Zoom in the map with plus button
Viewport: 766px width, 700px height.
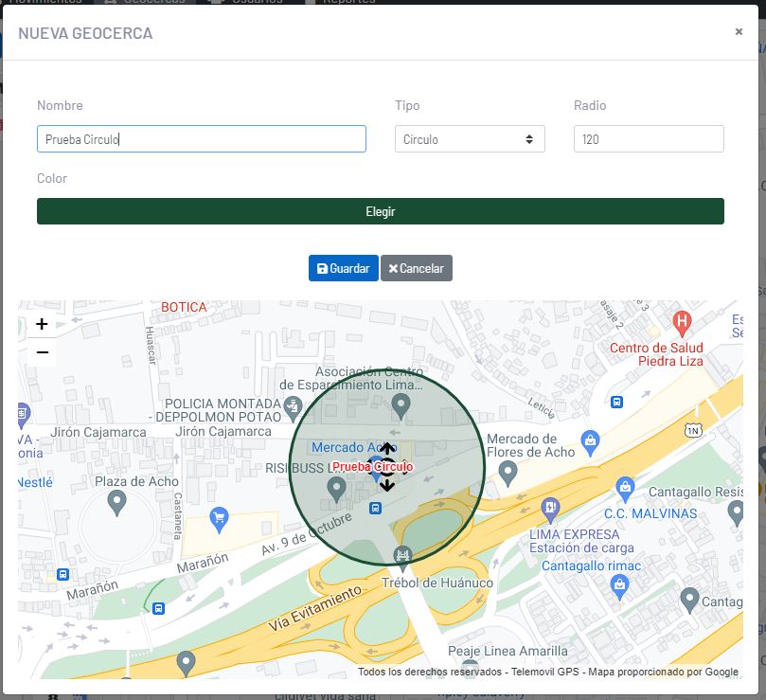[x=42, y=324]
